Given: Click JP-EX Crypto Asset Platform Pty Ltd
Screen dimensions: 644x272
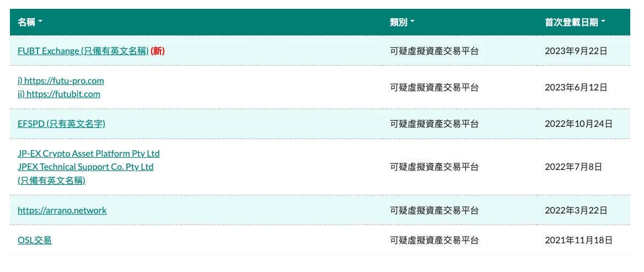Looking at the screenshot, I should click(88, 153).
